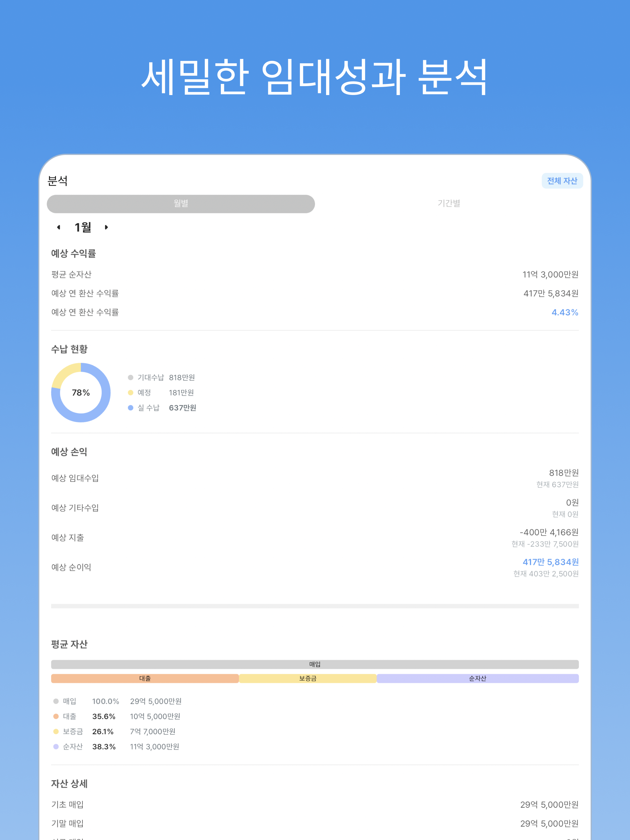Click the 순자산 38.3% legend percentage
Screen dimensions: 630x840
pos(104,747)
